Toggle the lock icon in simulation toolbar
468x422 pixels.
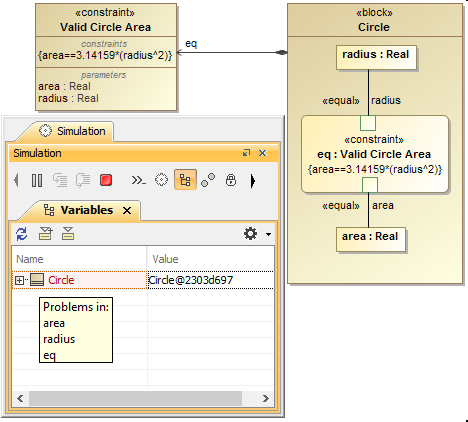pos(231,180)
